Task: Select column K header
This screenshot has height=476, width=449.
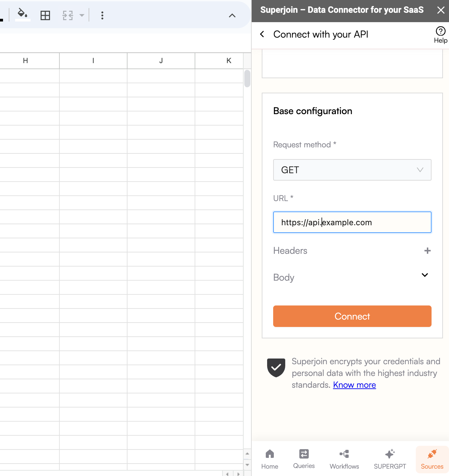Action: (x=219, y=61)
